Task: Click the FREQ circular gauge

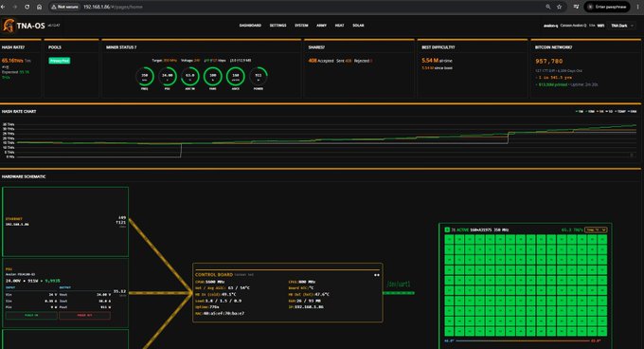Action: tap(145, 76)
